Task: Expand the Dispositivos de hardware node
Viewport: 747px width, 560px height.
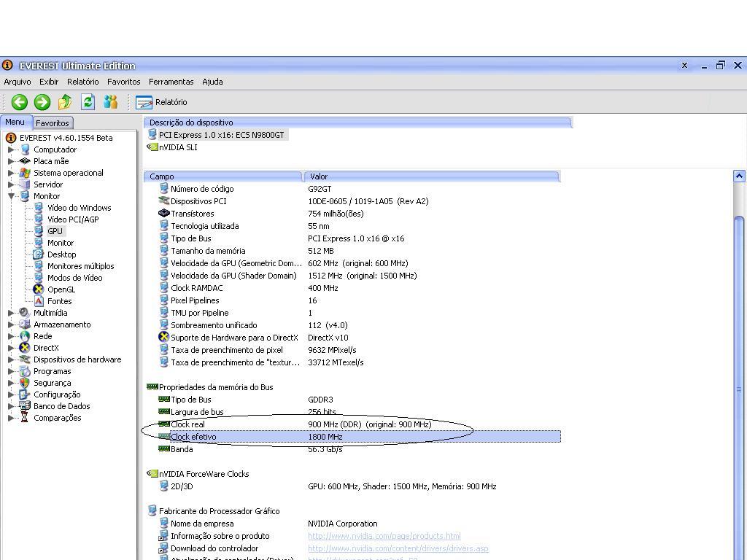Action: click(11, 359)
